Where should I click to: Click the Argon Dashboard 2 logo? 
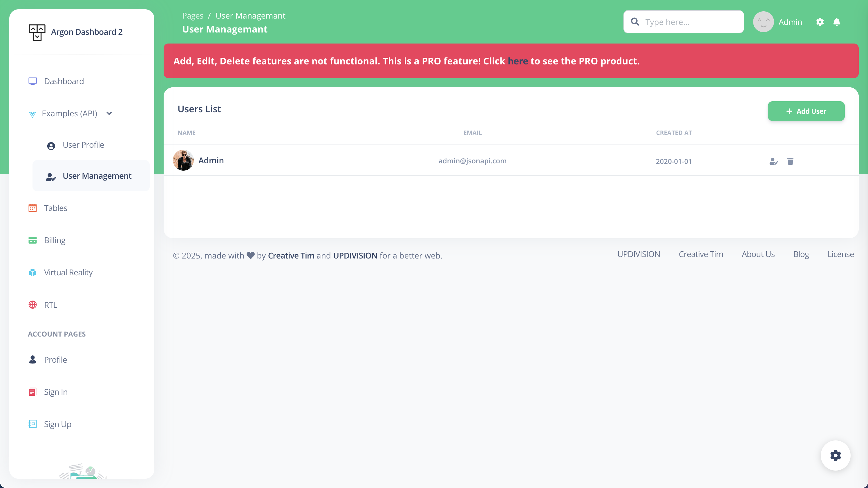pyautogui.click(x=37, y=32)
